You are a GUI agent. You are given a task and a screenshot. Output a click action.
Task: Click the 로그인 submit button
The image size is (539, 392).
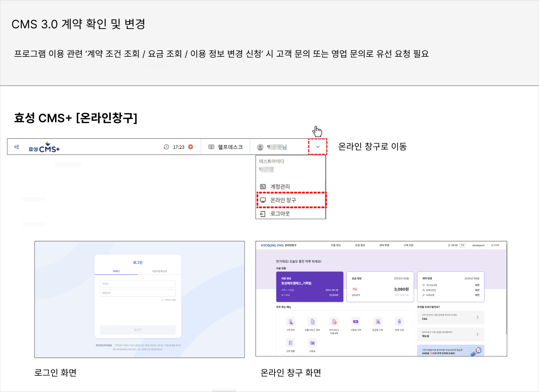tap(138, 330)
